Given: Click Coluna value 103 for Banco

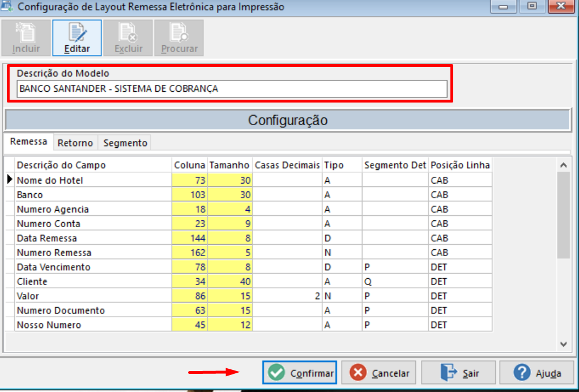Looking at the screenshot, I should click(x=189, y=194).
